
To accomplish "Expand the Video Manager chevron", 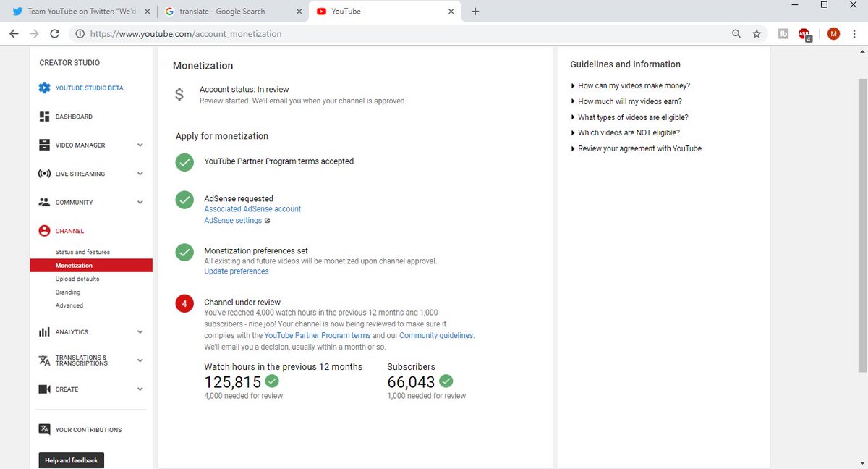I will (140, 145).
